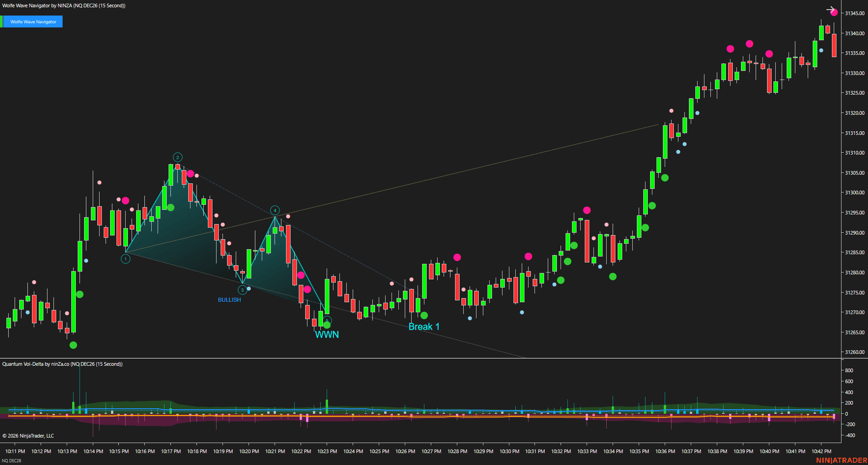868x465 pixels.
Task: Click the 10:36 PM time axis label
Action: pos(665,451)
